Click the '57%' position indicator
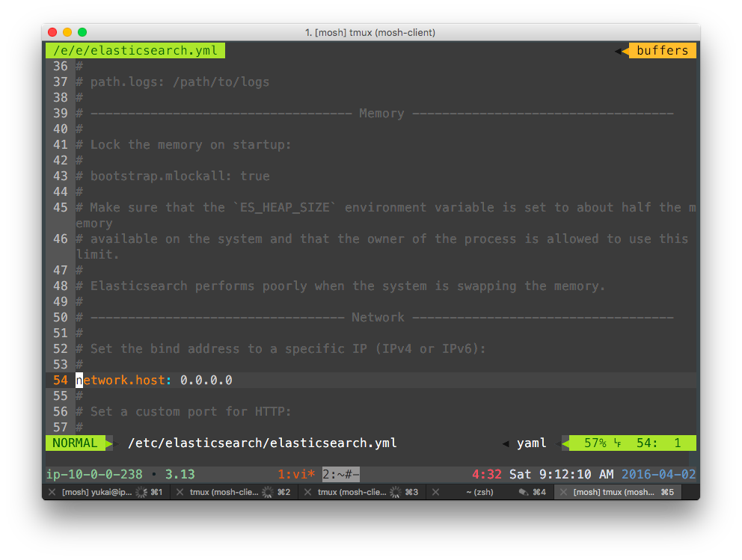 coord(595,443)
